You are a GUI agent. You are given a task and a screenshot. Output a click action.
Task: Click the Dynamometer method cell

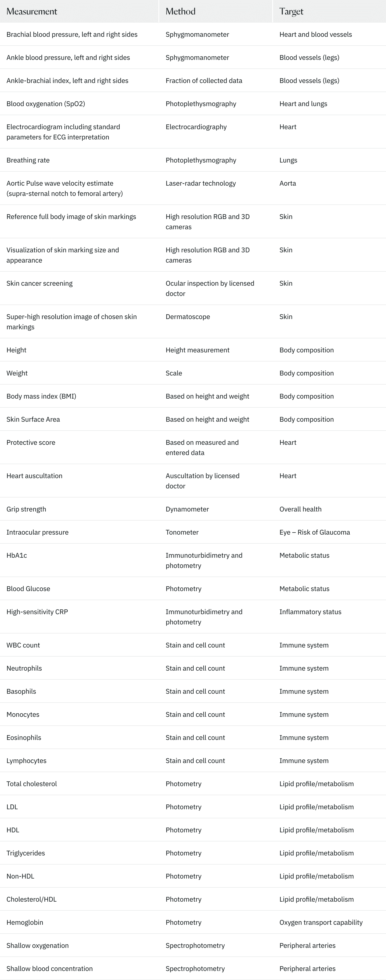tap(187, 509)
